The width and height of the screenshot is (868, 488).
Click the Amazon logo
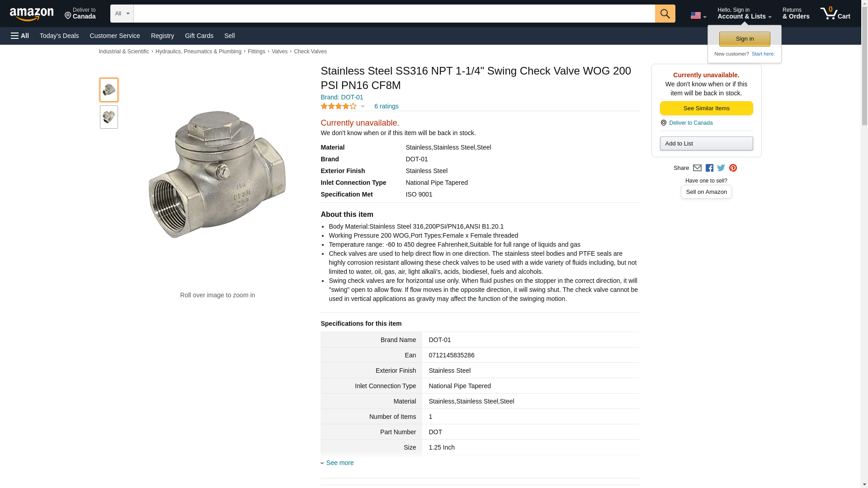32,14
